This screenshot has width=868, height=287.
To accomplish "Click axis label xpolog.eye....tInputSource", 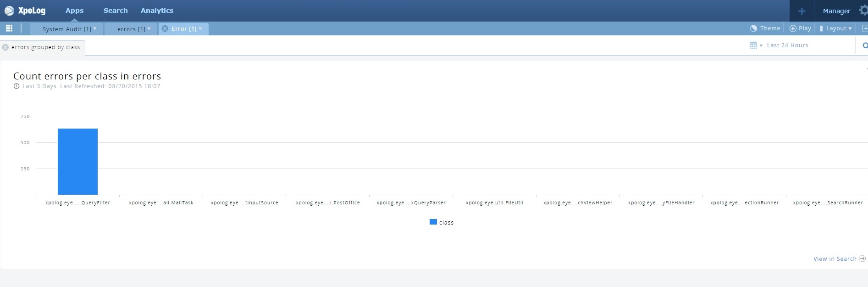I will pos(244,203).
